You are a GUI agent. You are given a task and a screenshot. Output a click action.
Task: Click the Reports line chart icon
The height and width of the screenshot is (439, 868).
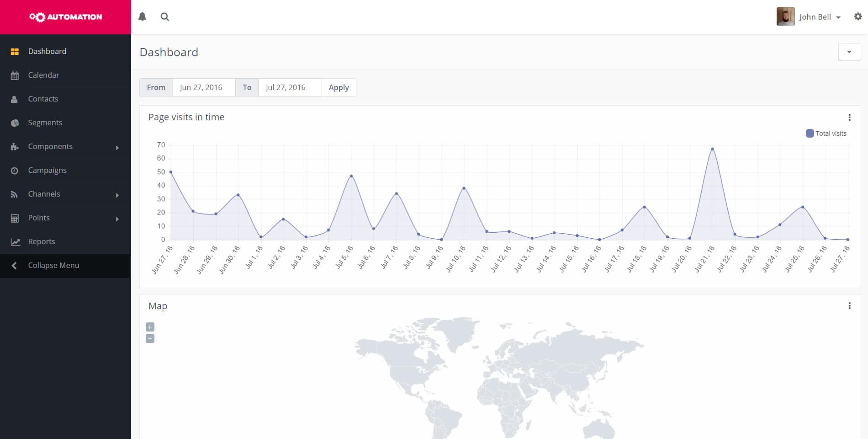(x=15, y=242)
